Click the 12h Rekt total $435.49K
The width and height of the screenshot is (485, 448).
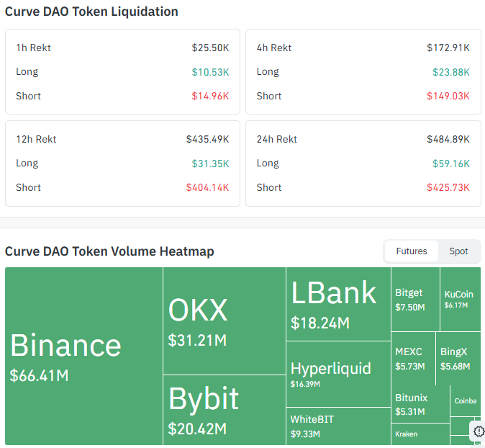(207, 139)
